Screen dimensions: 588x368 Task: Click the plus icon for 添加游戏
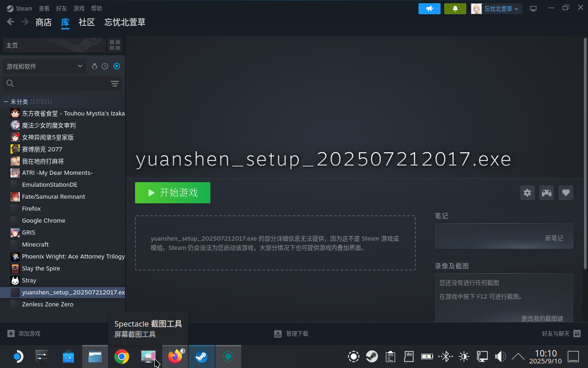pyautogui.click(x=11, y=333)
